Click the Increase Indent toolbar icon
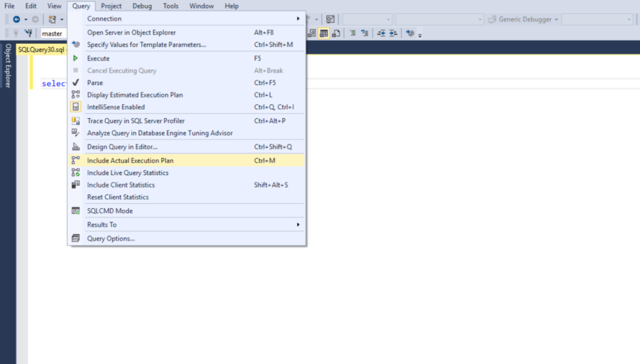This screenshot has width=640, height=364. 393,33
